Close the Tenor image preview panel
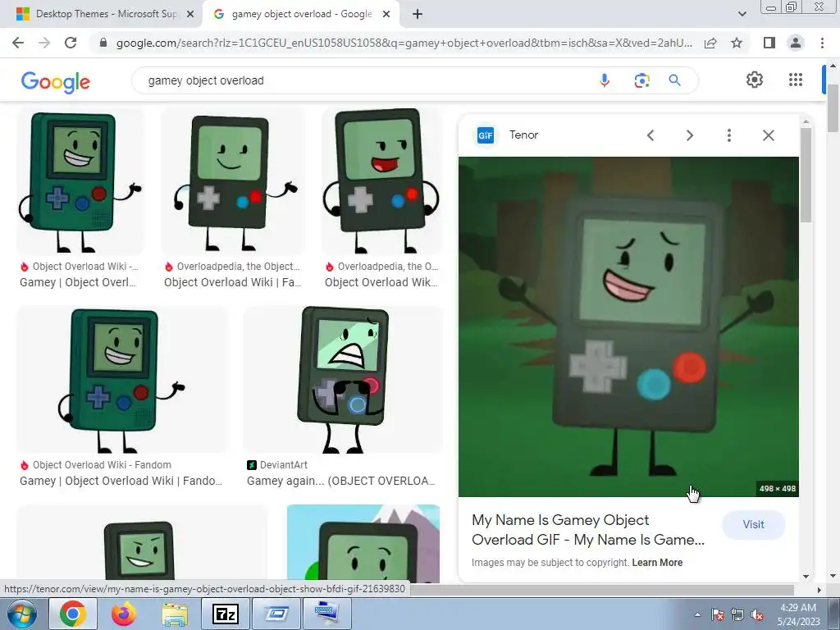The image size is (840, 630). coord(769,135)
